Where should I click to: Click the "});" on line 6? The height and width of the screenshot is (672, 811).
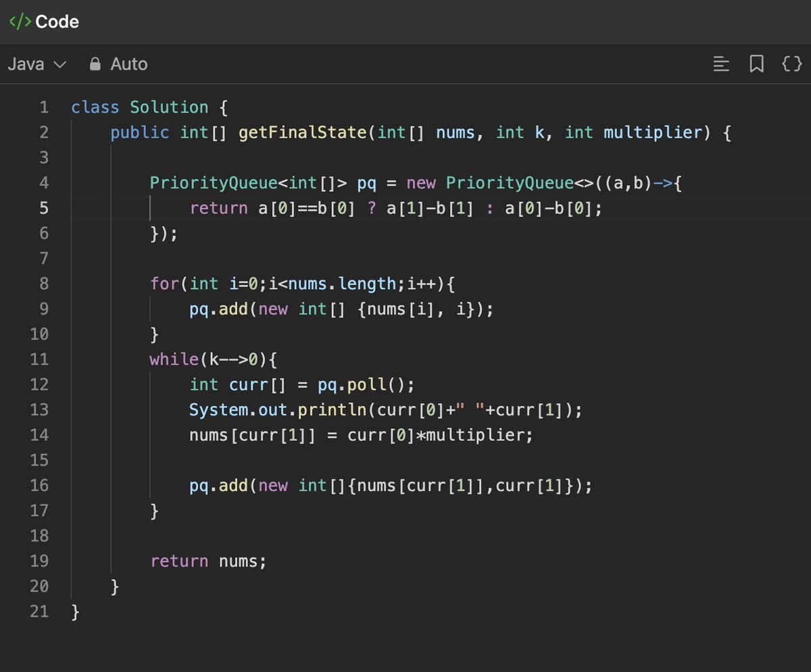(x=164, y=234)
